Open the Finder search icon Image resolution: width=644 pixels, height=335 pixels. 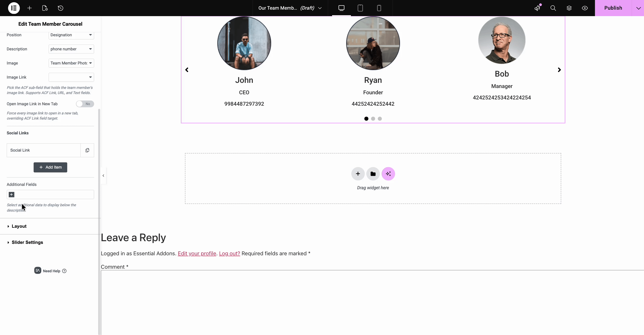(x=553, y=8)
